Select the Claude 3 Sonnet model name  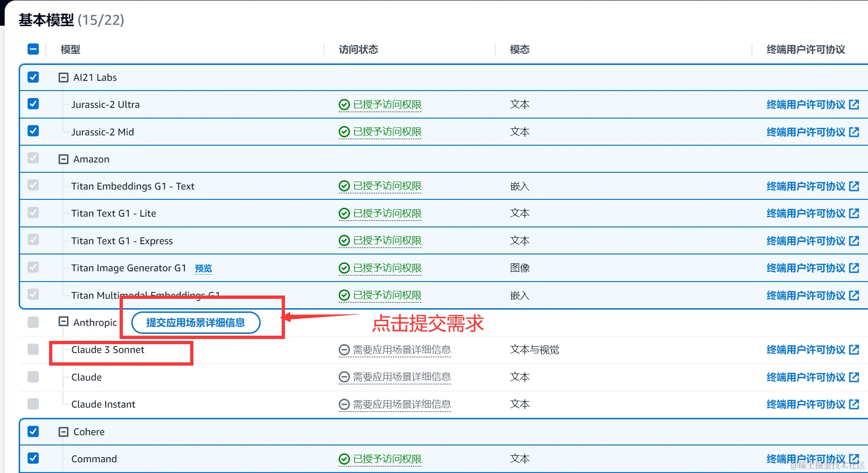(x=108, y=350)
